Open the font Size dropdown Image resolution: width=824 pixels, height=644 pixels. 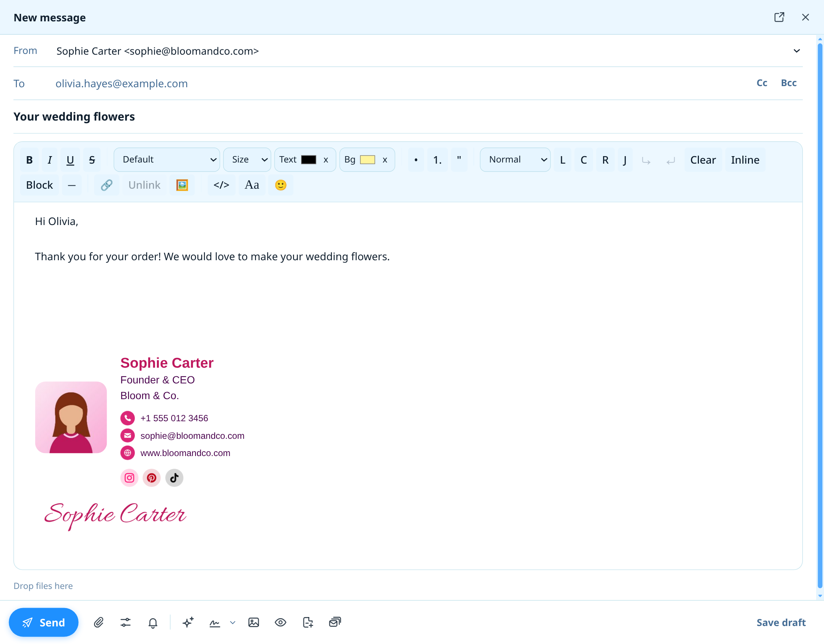(247, 160)
